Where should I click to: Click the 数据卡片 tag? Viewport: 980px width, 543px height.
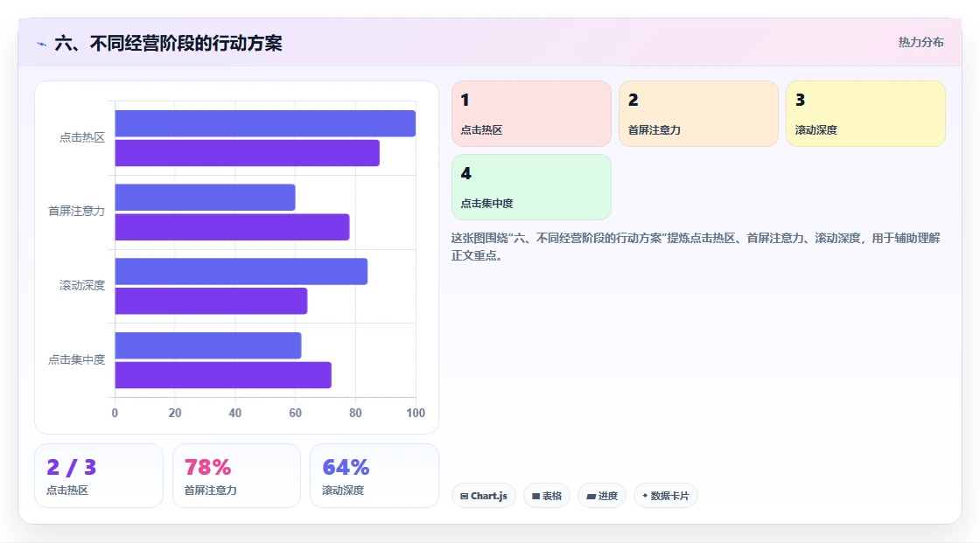coord(666,496)
